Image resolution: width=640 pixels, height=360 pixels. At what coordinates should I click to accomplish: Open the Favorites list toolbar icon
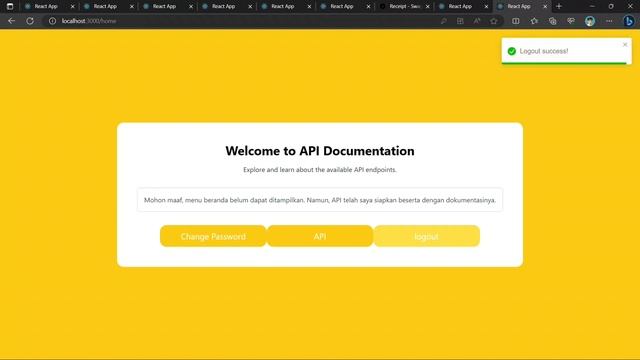(534, 21)
